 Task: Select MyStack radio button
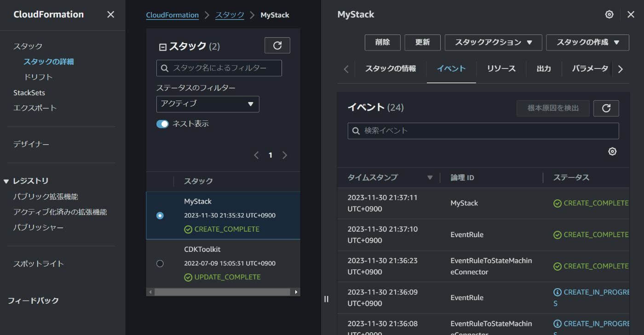click(x=160, y=216)
